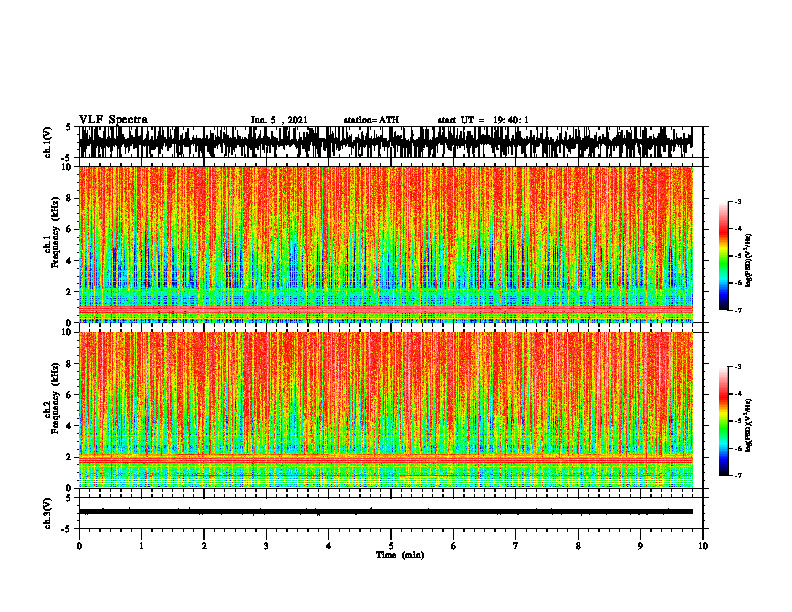Click the "10" tick on the time axis
The width and height of the screenshot is (792, 612).
703,546
